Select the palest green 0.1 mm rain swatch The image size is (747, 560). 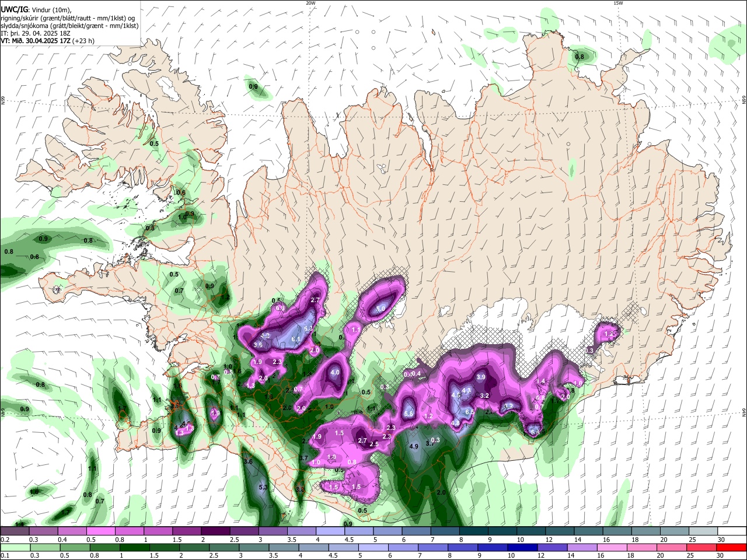15,547
